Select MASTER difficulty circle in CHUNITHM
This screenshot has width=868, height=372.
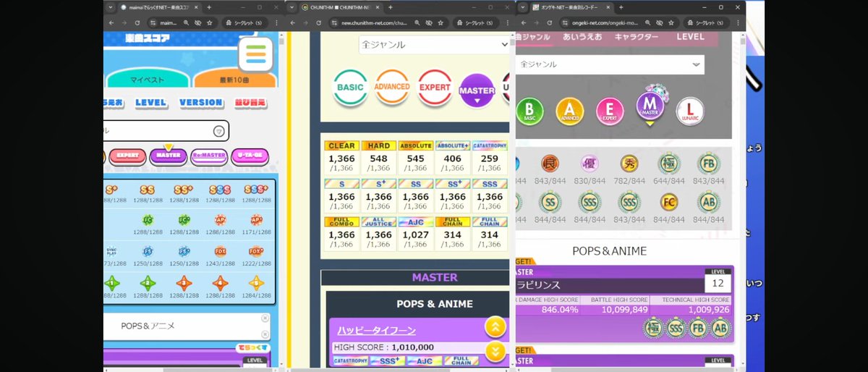tap(477, 91)
